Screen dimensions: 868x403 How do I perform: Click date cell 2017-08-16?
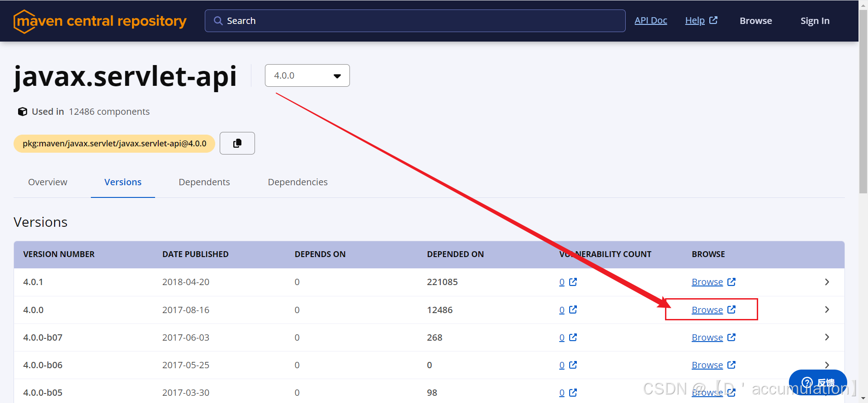click(x=186, y=310)
